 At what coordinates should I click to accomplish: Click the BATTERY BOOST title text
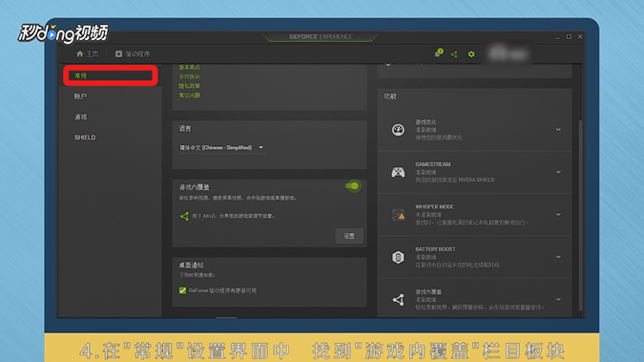pos(435,249)
